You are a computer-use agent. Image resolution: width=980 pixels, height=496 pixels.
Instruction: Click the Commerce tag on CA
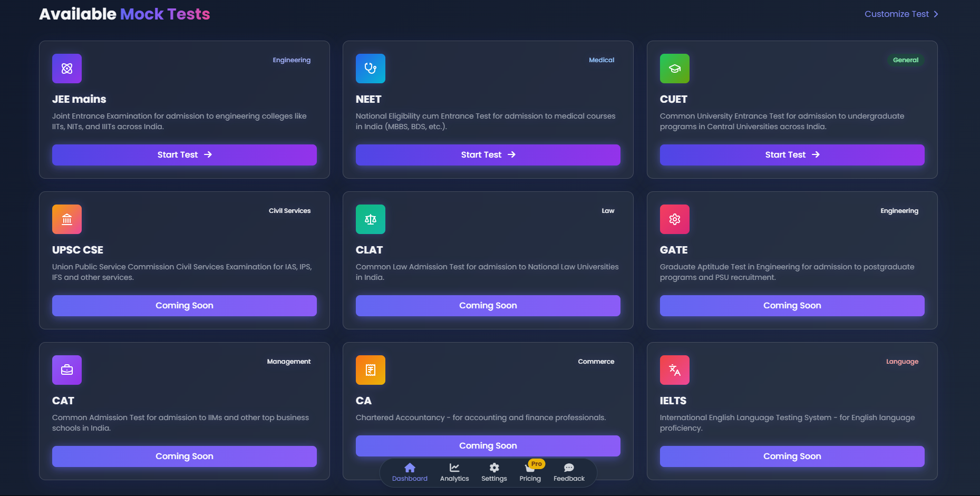[x=596, y=362]
